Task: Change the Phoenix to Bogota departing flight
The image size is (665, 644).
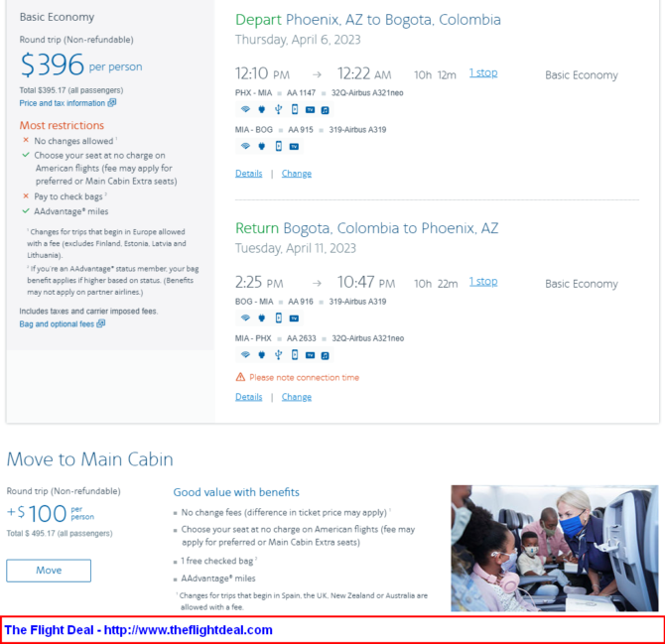Action: tap(297, 174)
